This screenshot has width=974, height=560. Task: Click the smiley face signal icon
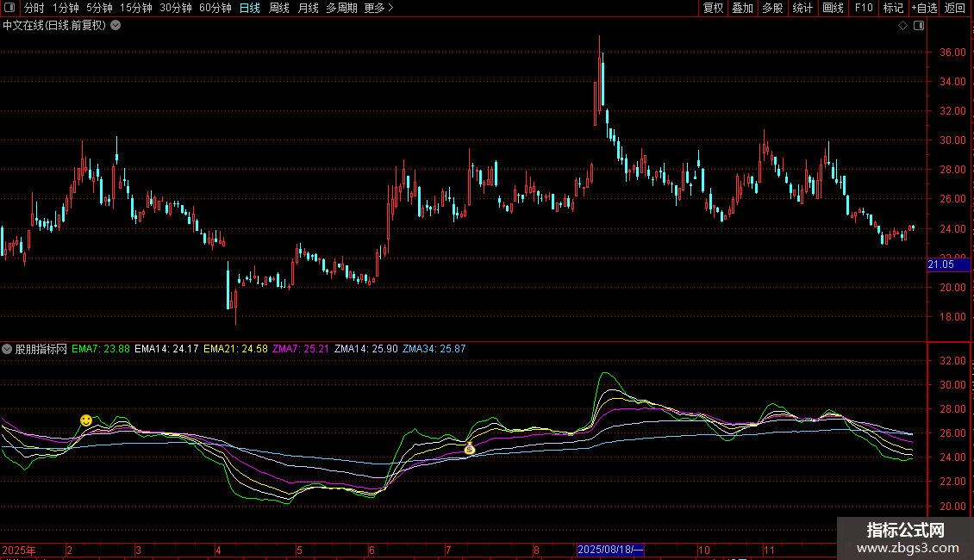coord(86,420)
